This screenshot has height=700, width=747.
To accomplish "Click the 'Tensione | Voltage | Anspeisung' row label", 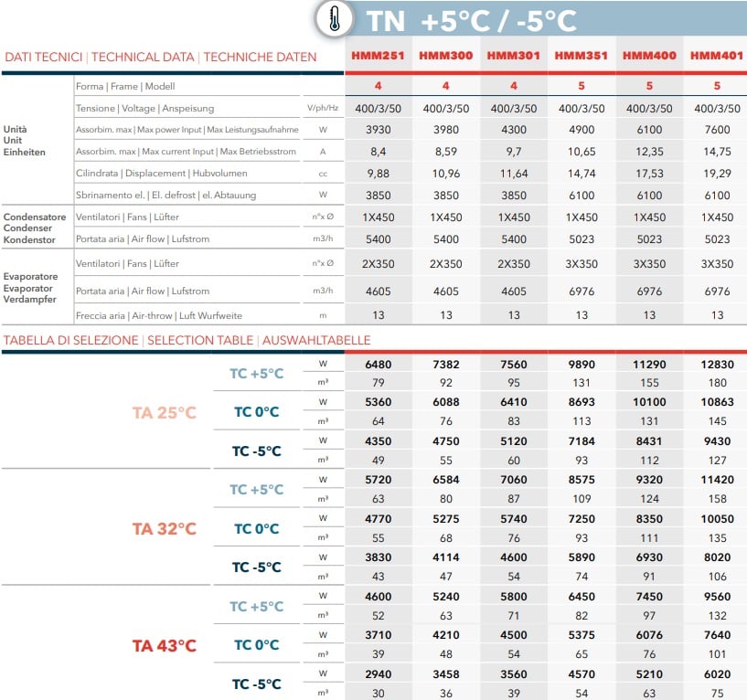I will [x=144, y=108].
